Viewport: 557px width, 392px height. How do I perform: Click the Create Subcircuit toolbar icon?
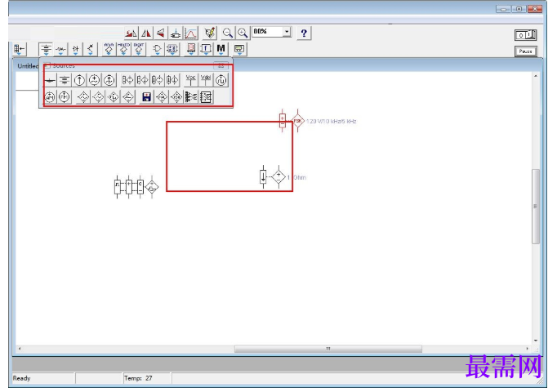pos(176,33)
